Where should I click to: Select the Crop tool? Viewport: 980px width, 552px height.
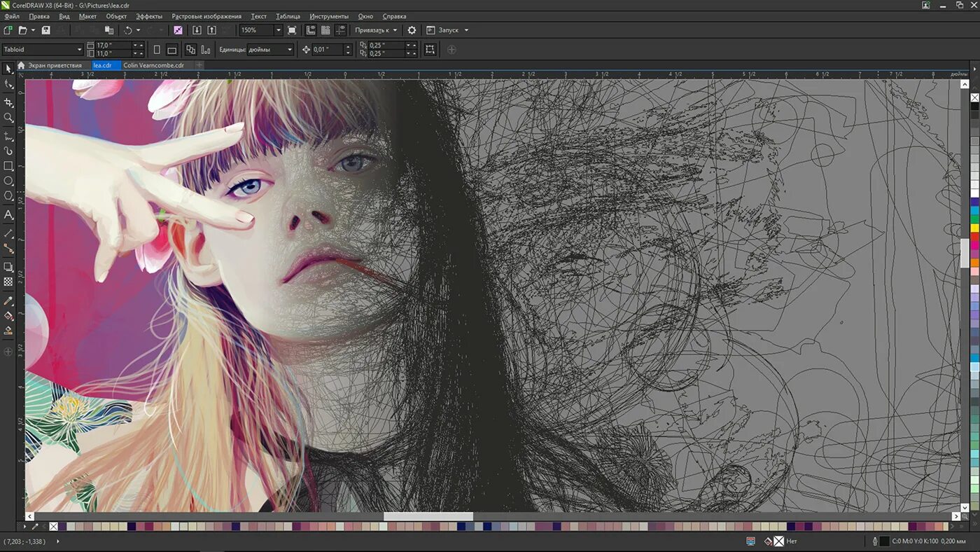tap(8, 102)
